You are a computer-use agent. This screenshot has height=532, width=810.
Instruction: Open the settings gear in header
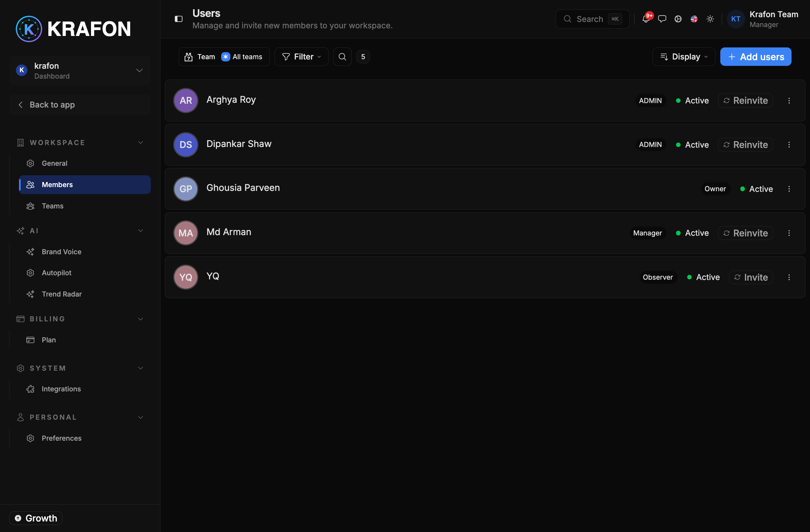tap(678, 19)
